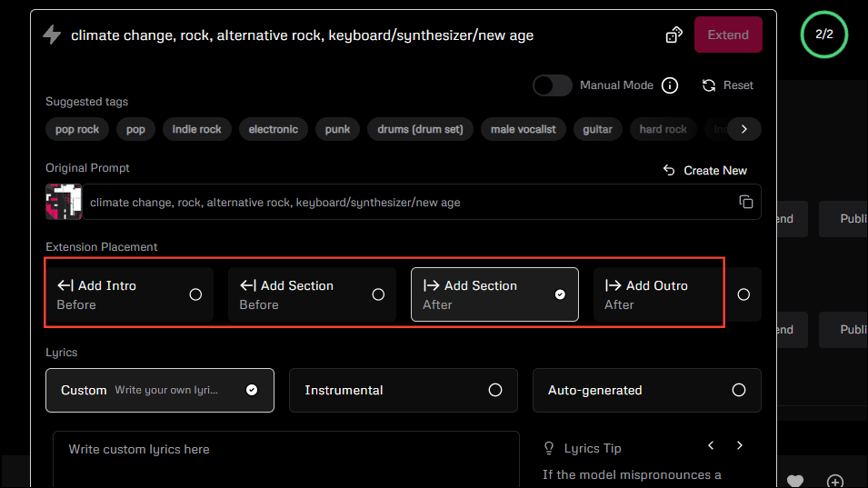Click the Reset refresh icon
The width and height of the screenshot is (868, 488).
(x=709, y=85)
